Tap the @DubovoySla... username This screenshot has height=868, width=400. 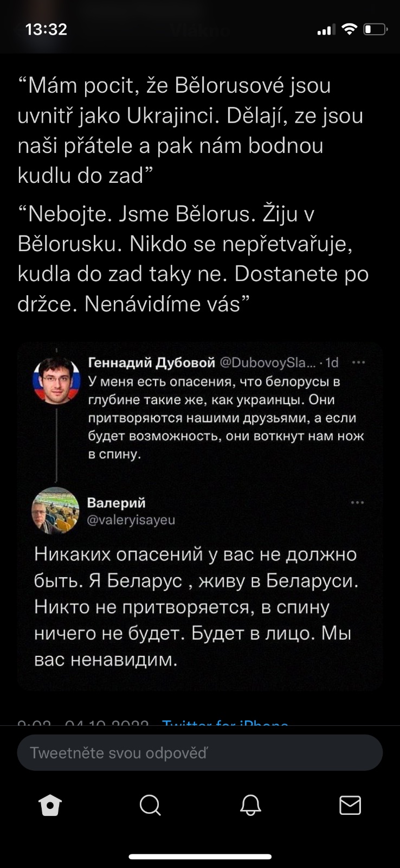pos(267,362)
